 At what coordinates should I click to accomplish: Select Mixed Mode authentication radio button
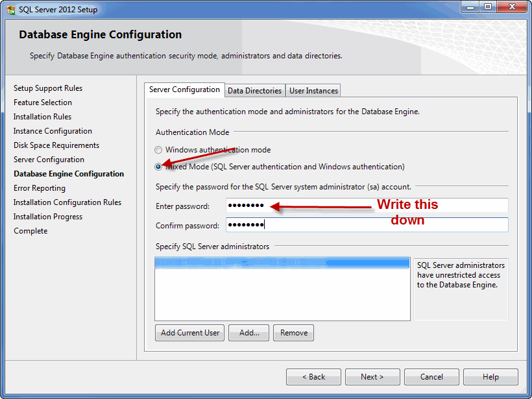pos(158,167)
